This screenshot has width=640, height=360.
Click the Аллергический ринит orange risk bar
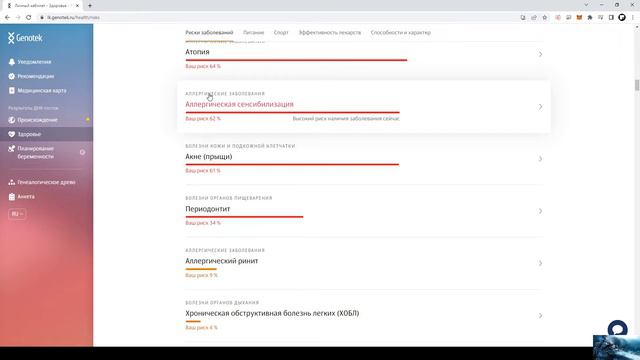[x=201, y=269]
